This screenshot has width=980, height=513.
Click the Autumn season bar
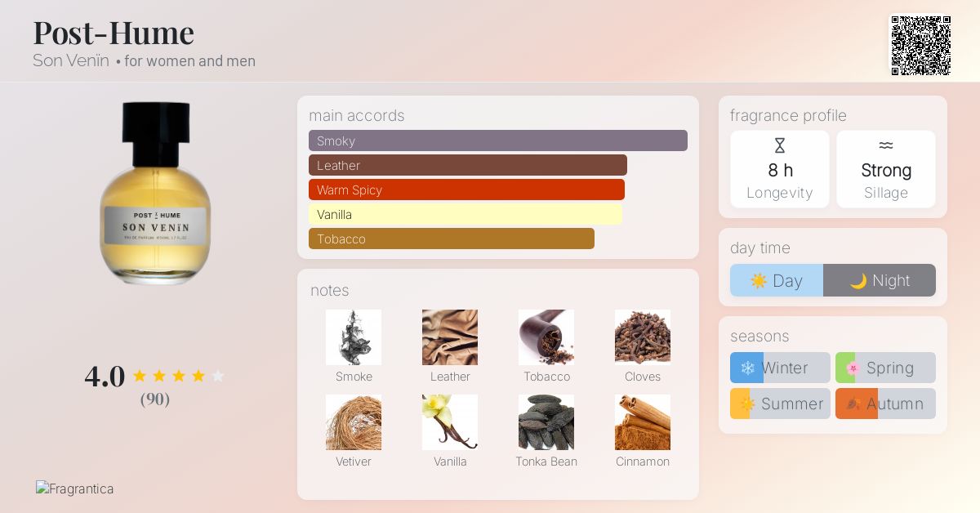[885, 404]
